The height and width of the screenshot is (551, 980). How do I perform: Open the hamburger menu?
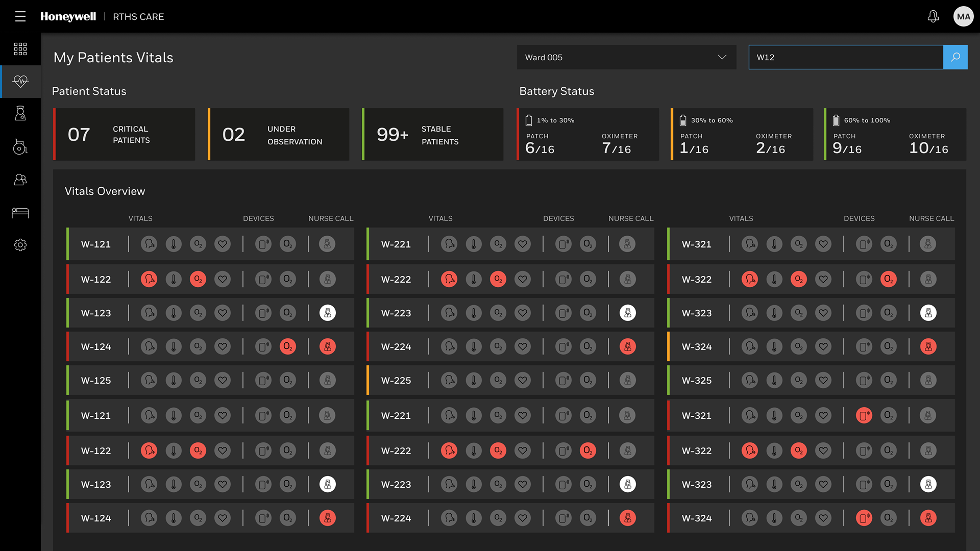[x=20, y=16]
